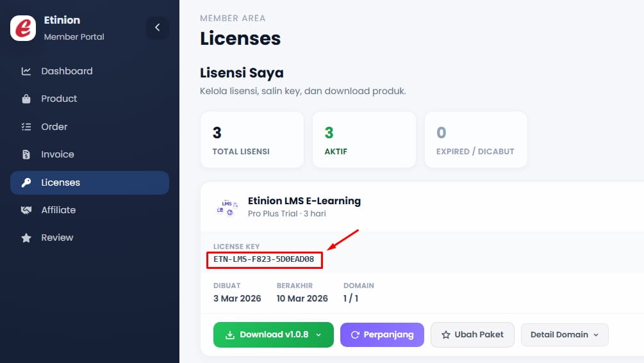Viewport: 644px width, 363px height.
Task: Click the Order list icon
Action: [26, 127]
